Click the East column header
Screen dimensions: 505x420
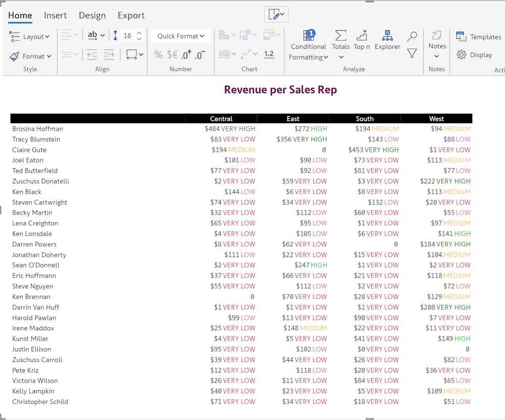[x=293, y=119]
